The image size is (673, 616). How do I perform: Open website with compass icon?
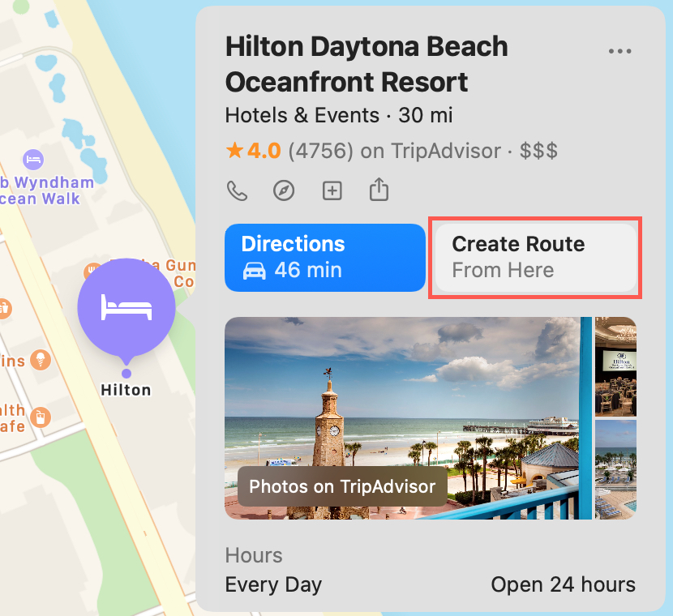tap(284, 191)
